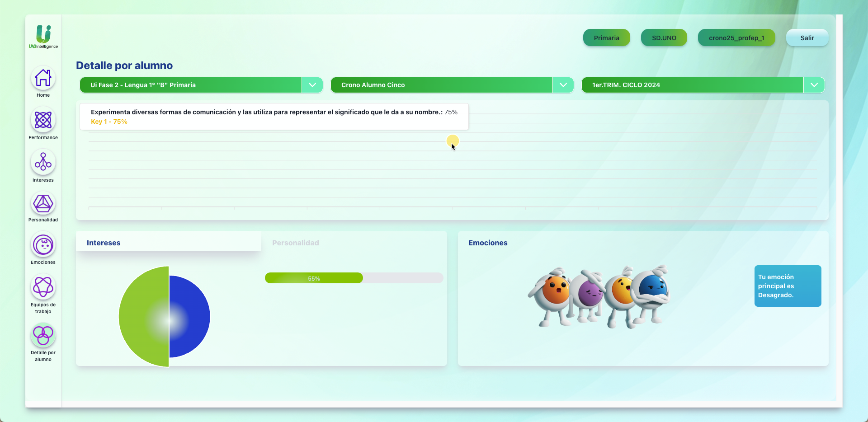Click the Salir button
The image size is (868, 422).
[807, 38]
